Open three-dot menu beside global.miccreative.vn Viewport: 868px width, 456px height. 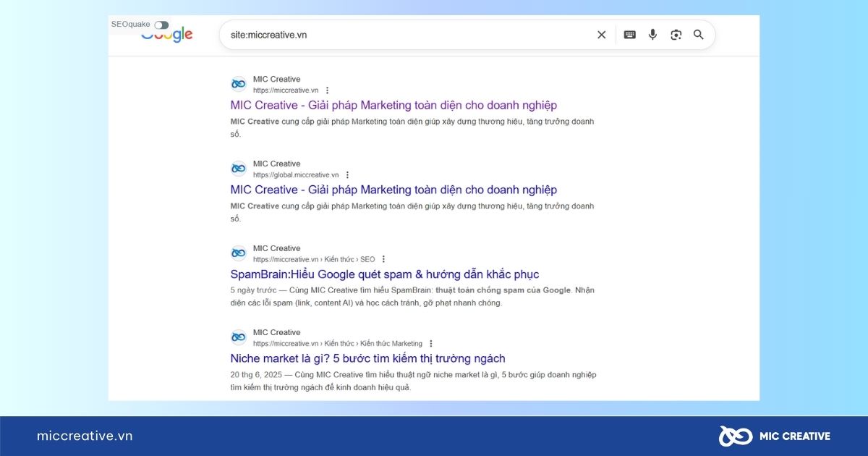tap(347, 175)
